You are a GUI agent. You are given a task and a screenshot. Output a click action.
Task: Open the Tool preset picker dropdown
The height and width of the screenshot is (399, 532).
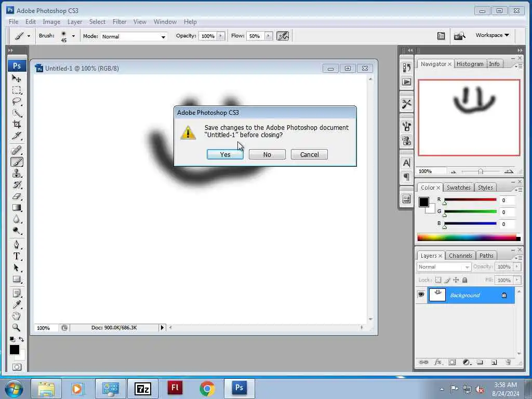pos(29,36)
